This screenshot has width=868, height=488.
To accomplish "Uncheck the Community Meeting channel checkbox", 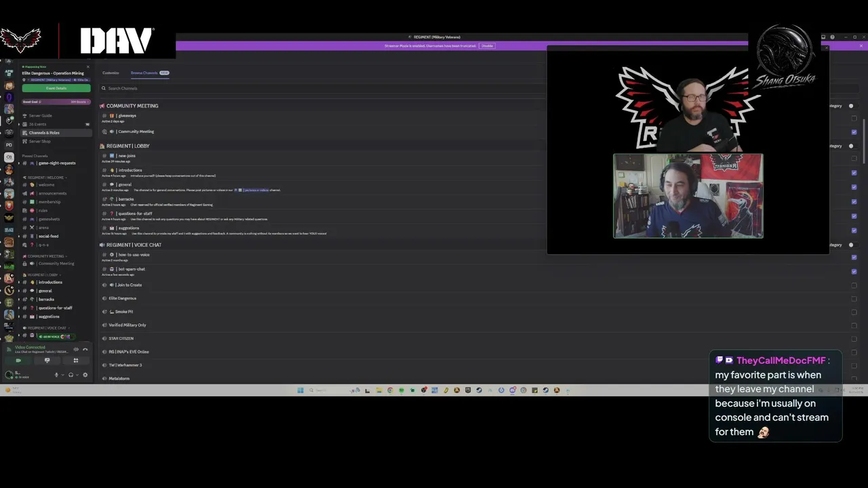I will 854,132.
